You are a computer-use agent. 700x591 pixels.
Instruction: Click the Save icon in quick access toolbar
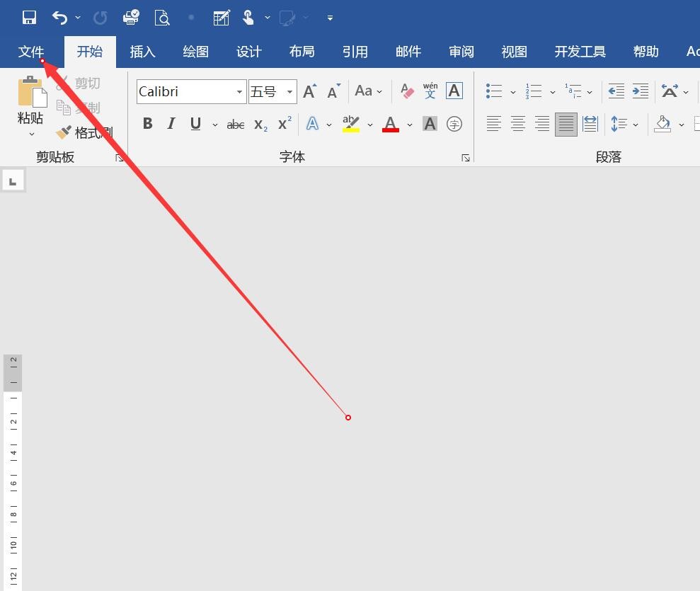[x=28, y=17]
